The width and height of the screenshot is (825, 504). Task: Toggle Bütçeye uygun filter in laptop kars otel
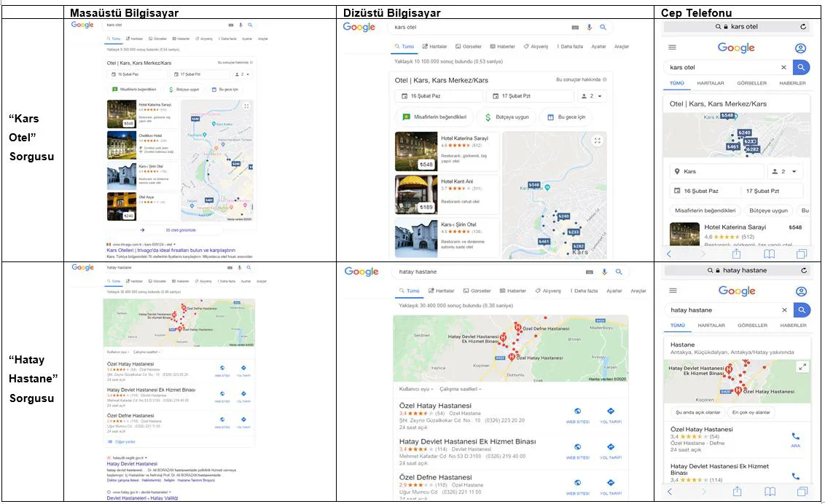507,117
